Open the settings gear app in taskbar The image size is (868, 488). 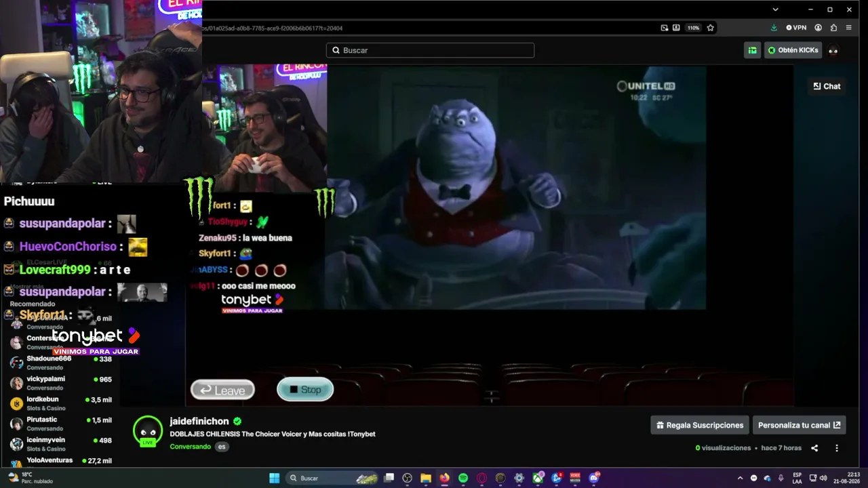[x=519, y=478]
